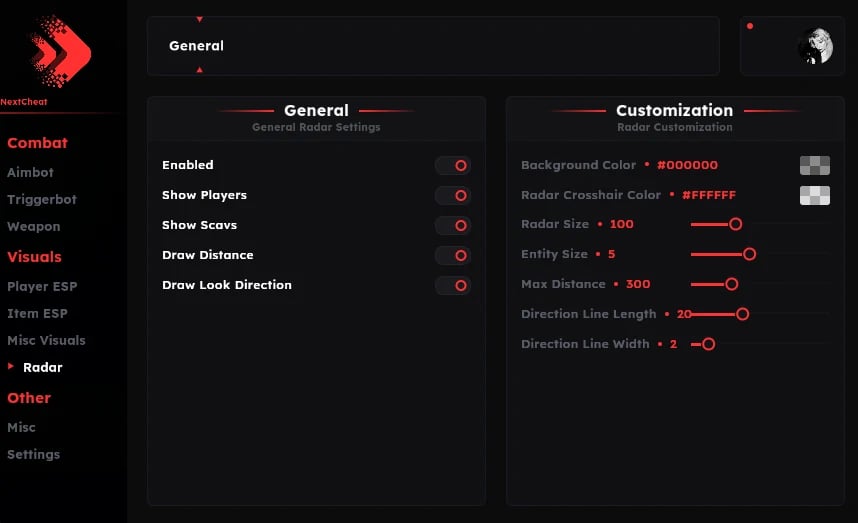Click the user avatar picture
858x523 pixels.
[x=815, y=46]
